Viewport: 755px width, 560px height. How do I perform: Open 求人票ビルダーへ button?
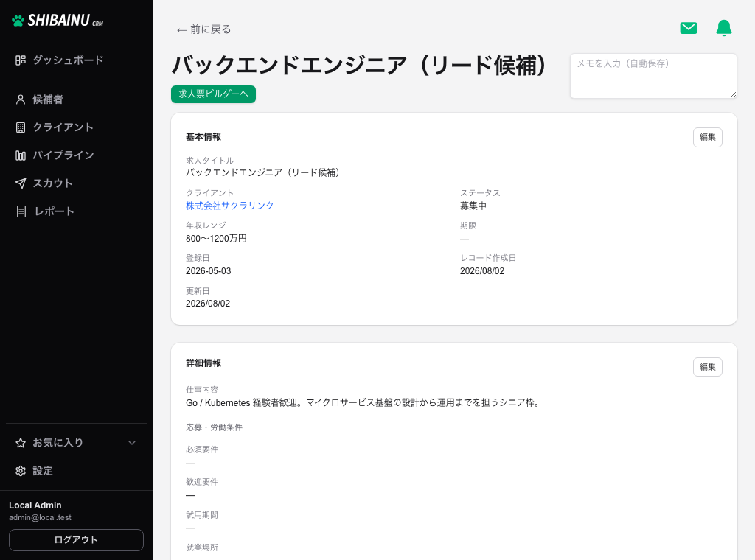click(x=213, y=94)
